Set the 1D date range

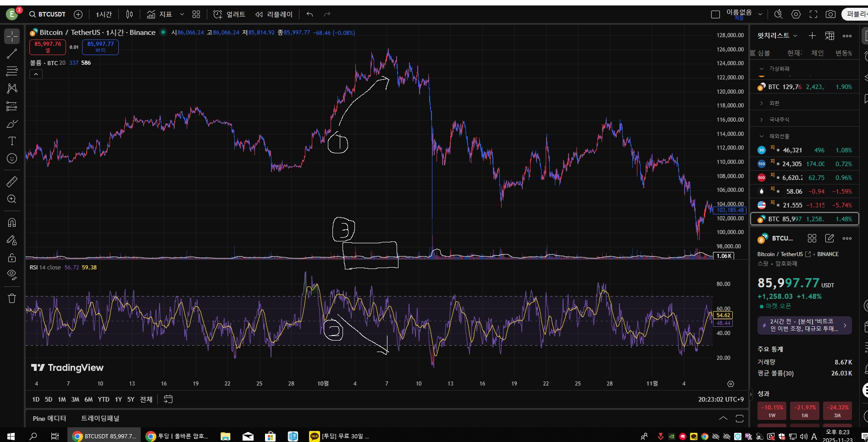tap(36, 399)
